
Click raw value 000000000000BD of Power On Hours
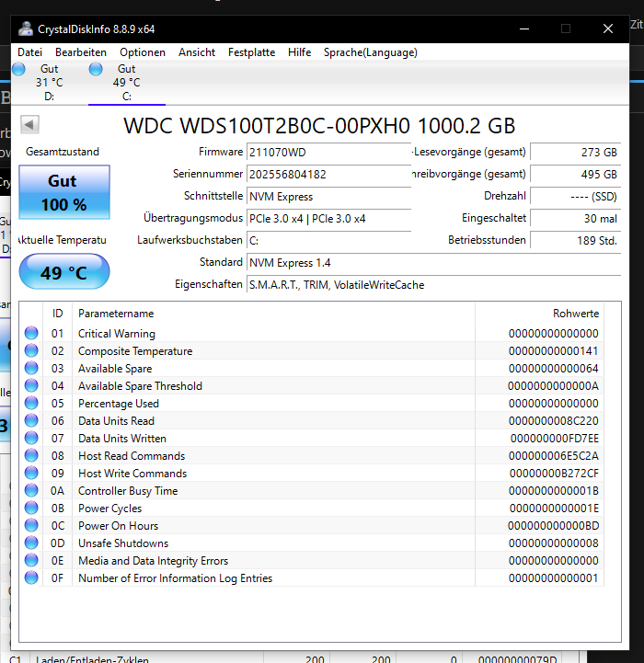(x=554, y=526)
